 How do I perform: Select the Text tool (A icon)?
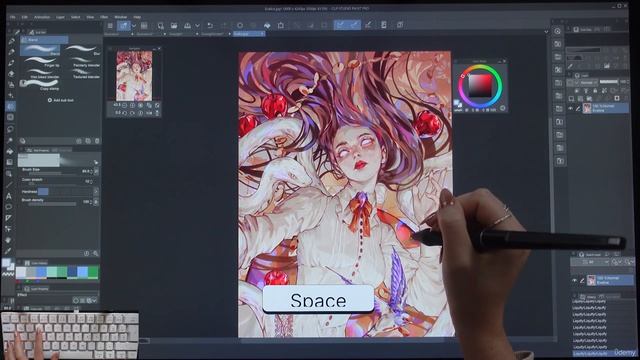(9, 196)
